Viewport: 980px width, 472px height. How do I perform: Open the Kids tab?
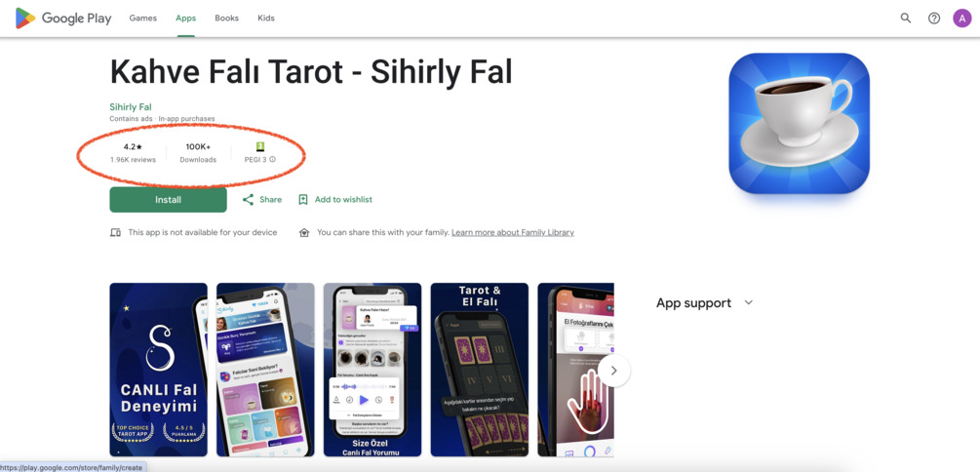(266, 19)
